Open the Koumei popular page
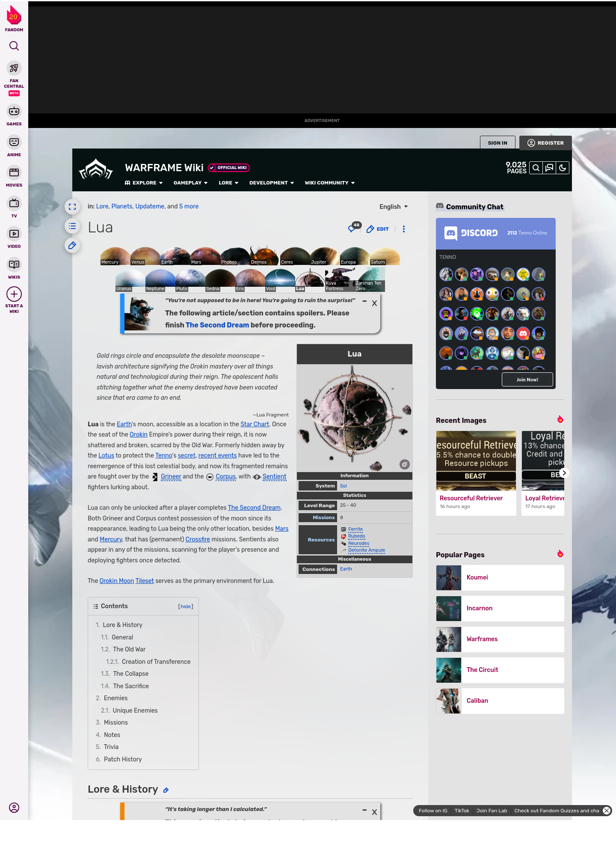The height and width of the screenshot is (856, 616). point(500,577)
